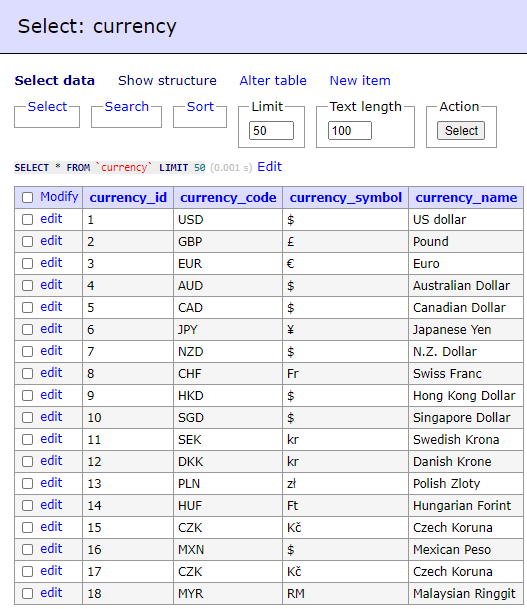
Task: Edit the N.Z. Dollar row
Action: click(x=51, y=351)
